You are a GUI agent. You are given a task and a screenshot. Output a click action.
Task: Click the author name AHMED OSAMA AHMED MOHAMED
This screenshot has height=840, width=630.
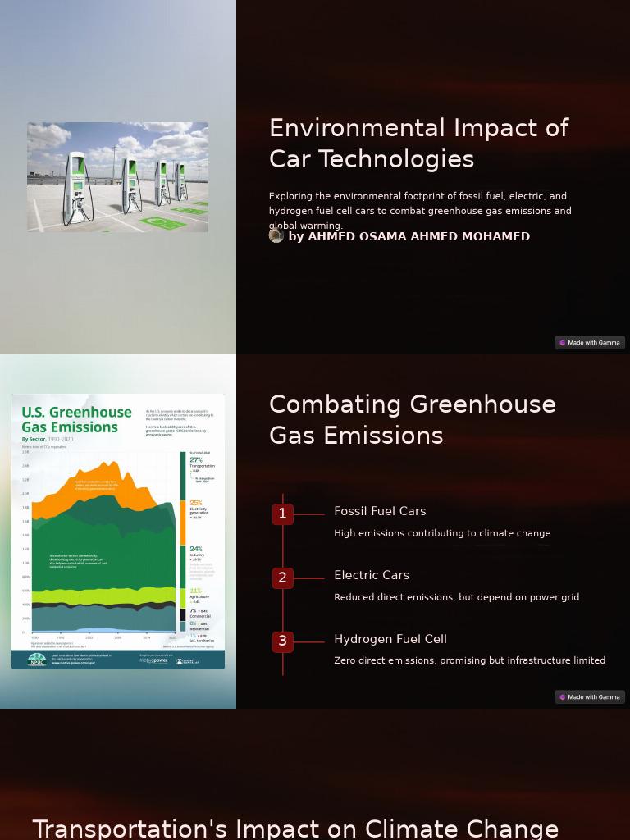tap(419, 236)
